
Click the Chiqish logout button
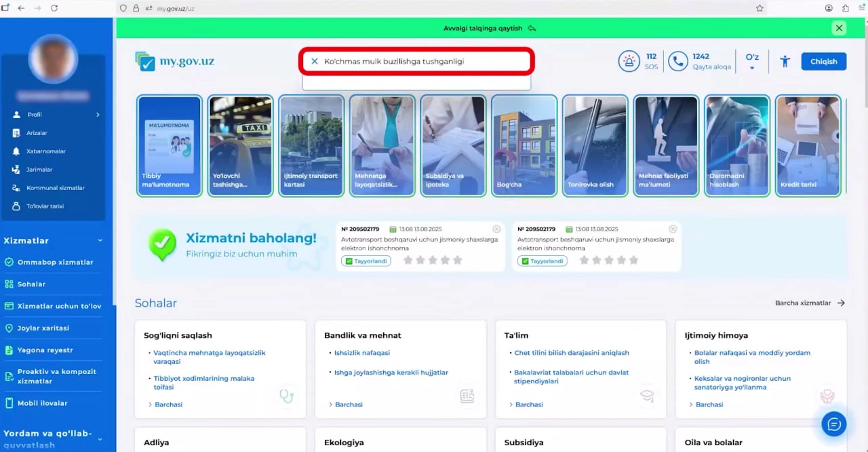823,62
